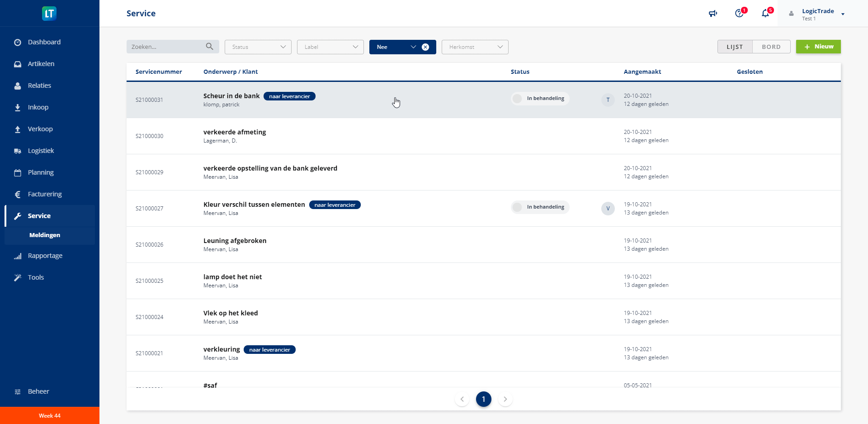Open the help icon with red badge
The height and width of the screenshot is (424, 868).
tap(739, 14)
